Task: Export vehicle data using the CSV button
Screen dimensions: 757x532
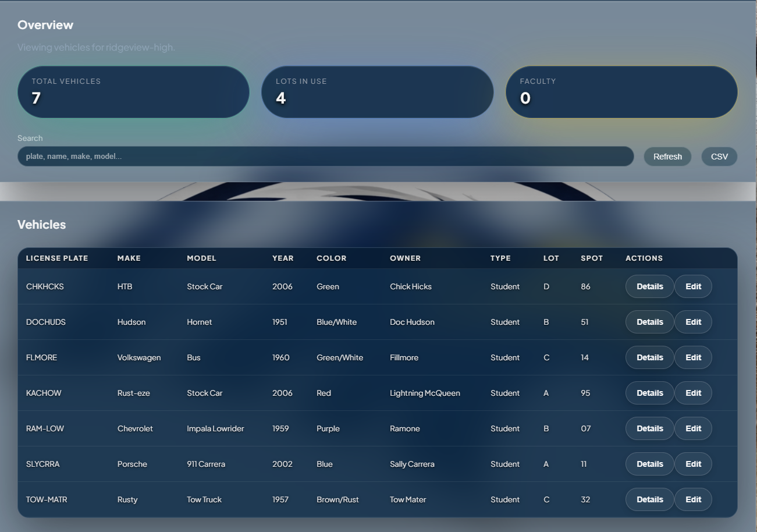Action: 719,156
